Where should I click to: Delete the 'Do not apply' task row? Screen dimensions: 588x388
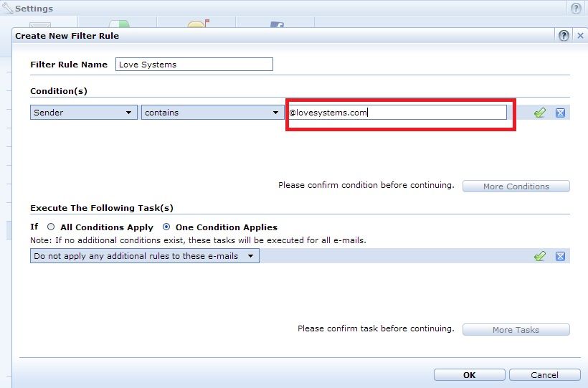pos(560,256)
